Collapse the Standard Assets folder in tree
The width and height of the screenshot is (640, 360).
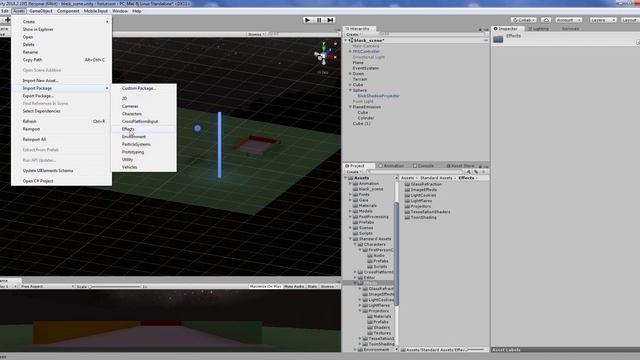click(x=350, y=239)
